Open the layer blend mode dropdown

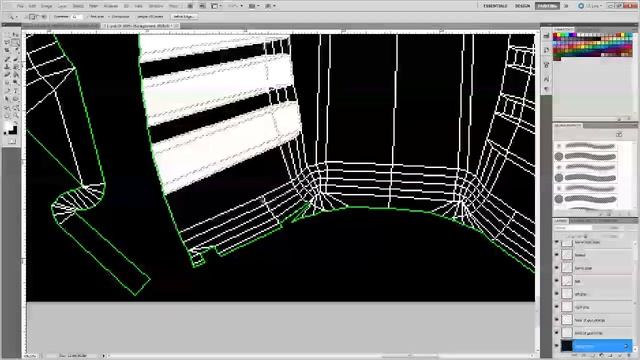tap(573, 228)
